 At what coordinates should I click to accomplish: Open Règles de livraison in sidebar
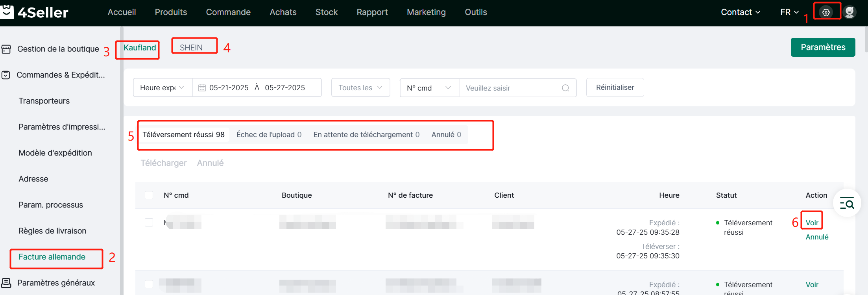(x=52, y=231)
